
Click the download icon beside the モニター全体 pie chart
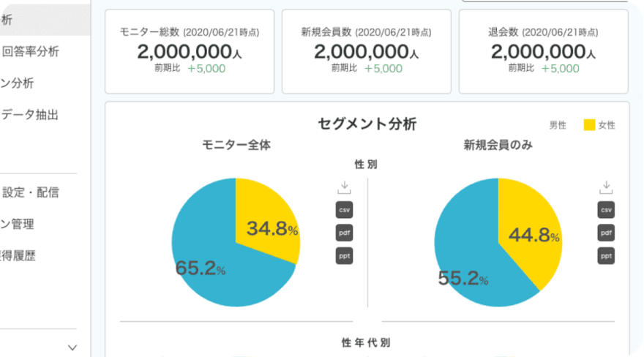click(x=344, y=188)
